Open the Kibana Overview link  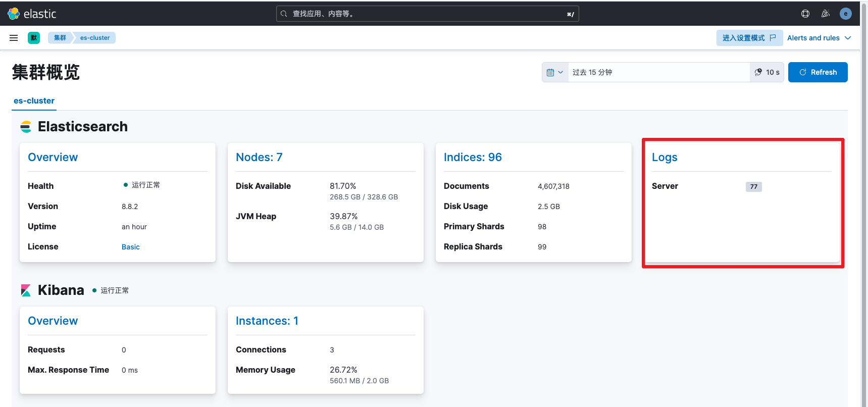coord(53,321)
